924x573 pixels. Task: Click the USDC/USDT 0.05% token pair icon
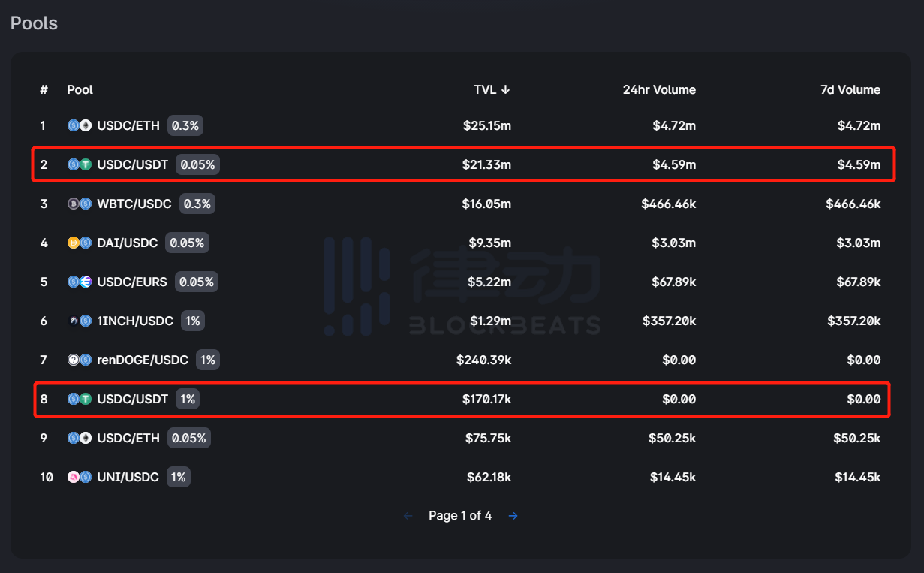[80, 164]
